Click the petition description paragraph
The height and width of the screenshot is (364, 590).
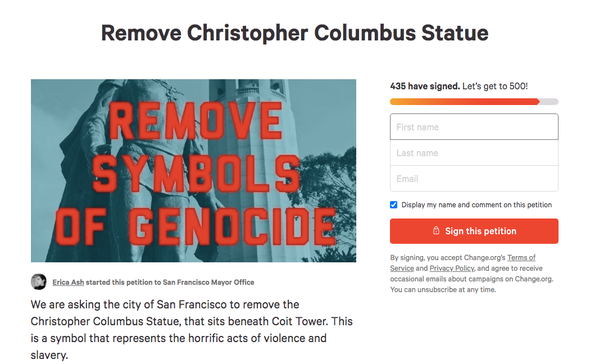(191, 330)
